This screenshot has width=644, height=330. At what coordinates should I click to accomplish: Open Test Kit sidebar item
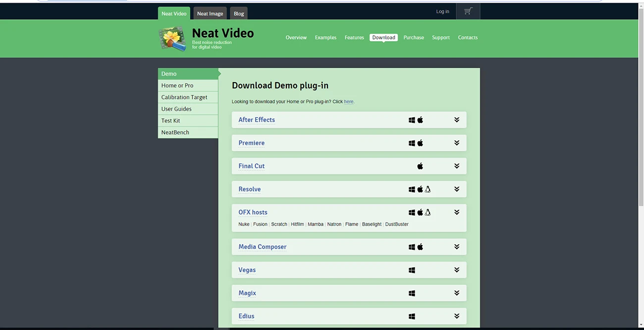click(188, 121)
